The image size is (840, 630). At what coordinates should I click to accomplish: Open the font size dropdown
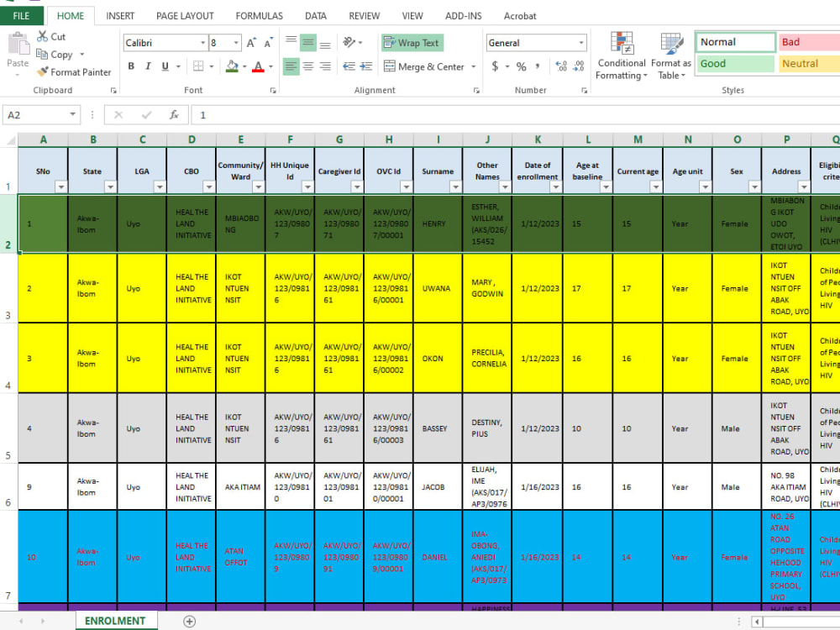[x=236, y=43]
